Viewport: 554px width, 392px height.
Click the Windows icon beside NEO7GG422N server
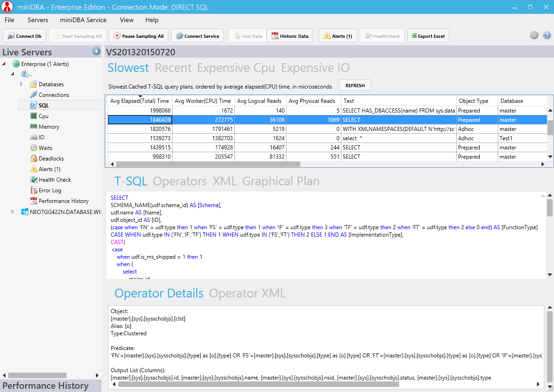(25, 212)
